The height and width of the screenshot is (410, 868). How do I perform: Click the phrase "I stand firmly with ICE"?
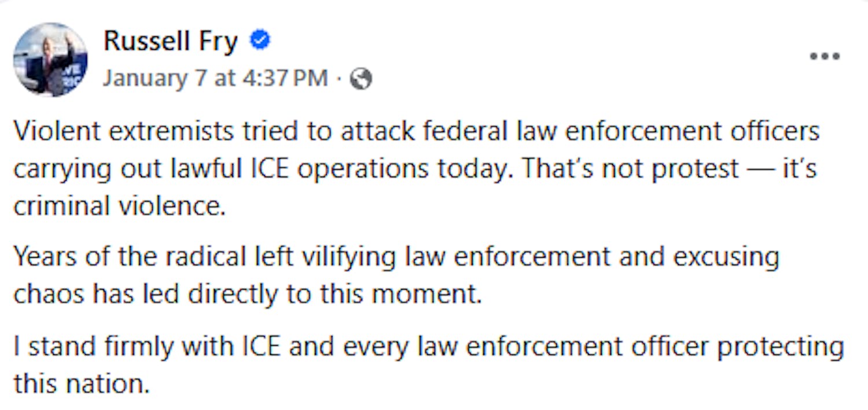(147, 346)
